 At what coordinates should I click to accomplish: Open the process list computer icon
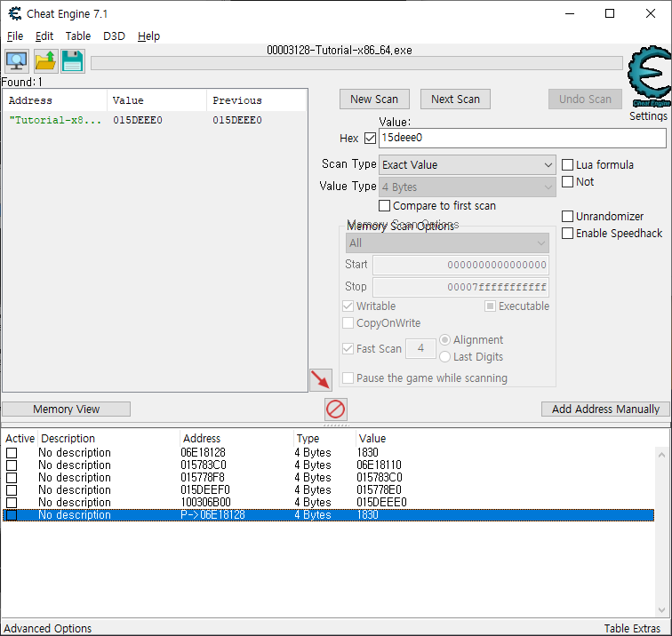tap(17, 61)
